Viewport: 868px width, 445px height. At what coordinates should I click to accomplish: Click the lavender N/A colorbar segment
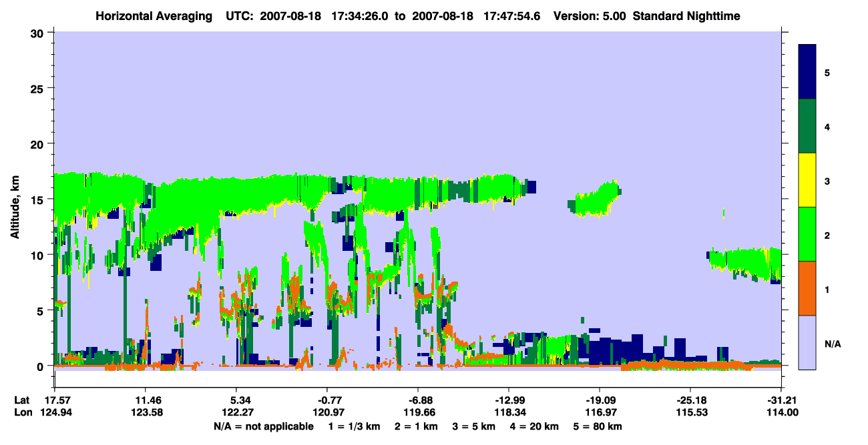807,342
